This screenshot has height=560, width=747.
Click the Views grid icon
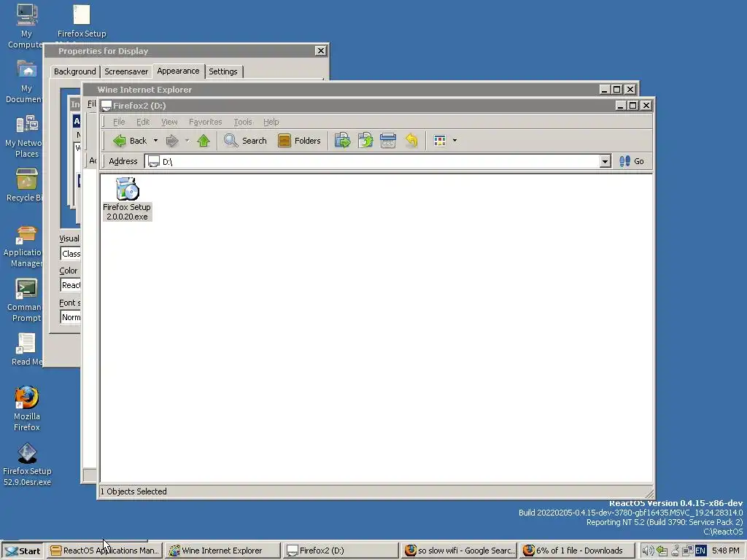coord(440,141)
